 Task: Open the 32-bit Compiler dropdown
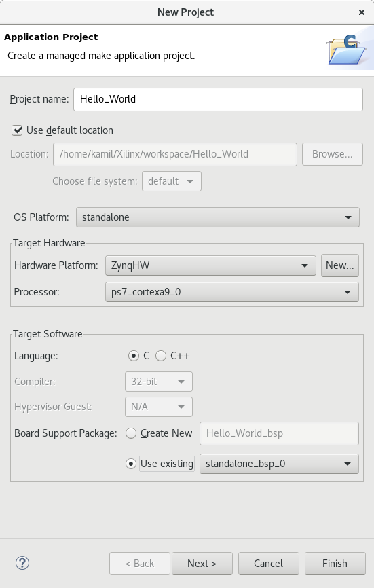(x=159, y=382)
